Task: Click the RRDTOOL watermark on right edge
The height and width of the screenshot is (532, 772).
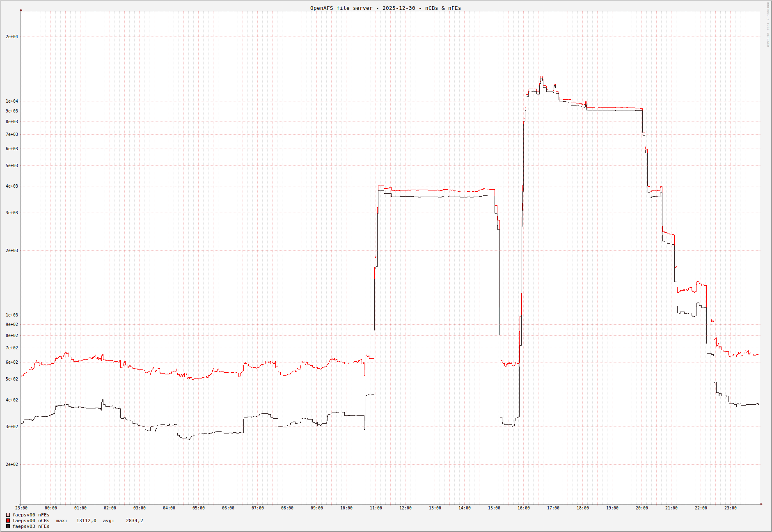Action: [x=768, y=25]
